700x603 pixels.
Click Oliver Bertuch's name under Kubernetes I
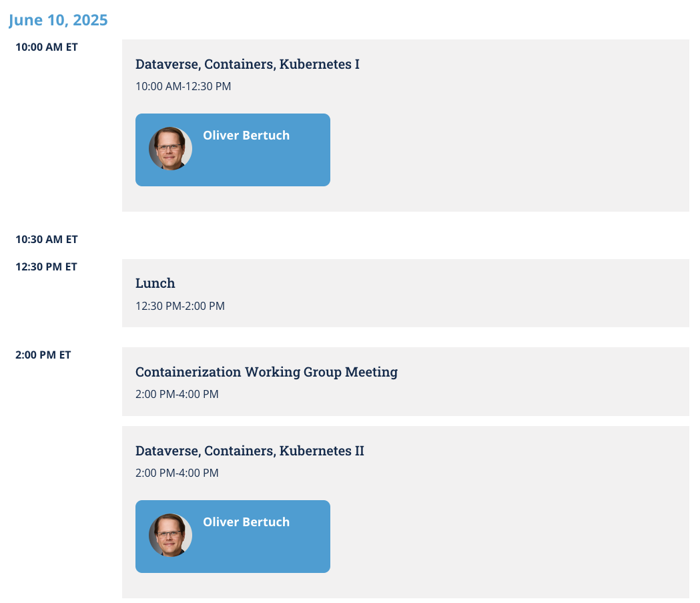coord(246,136)
